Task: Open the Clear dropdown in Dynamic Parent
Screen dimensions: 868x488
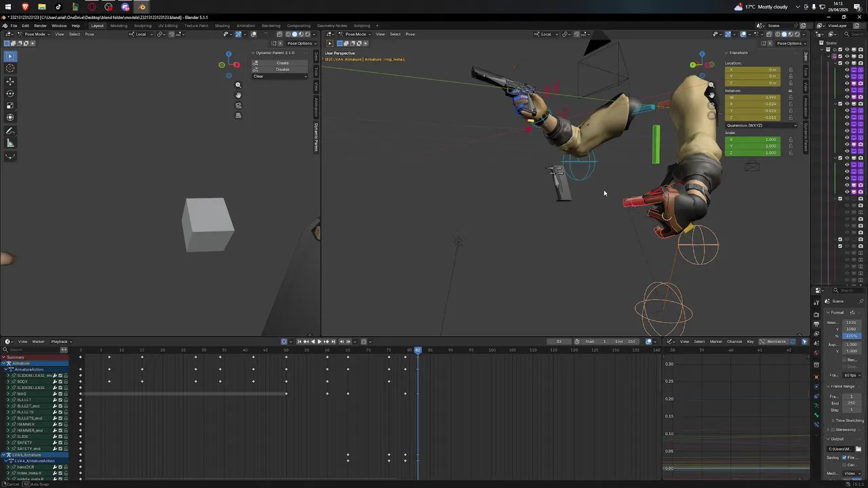Action: pos(280,76)
